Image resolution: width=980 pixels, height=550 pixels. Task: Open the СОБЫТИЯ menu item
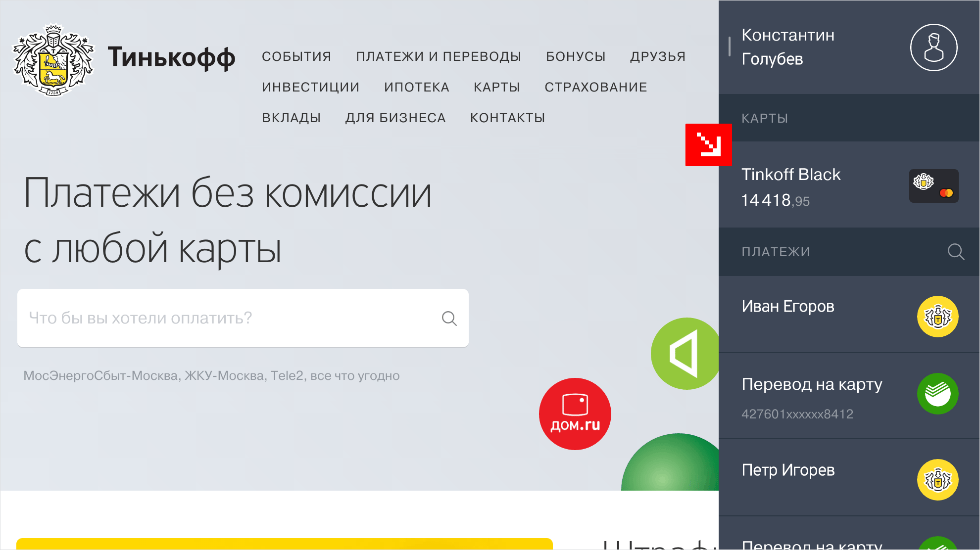pos(296,56)
